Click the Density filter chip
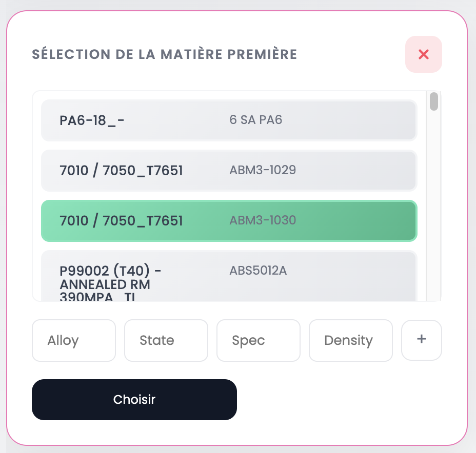Image resolution: width=476 pixels, height=453 pixels. coord(350,340)
